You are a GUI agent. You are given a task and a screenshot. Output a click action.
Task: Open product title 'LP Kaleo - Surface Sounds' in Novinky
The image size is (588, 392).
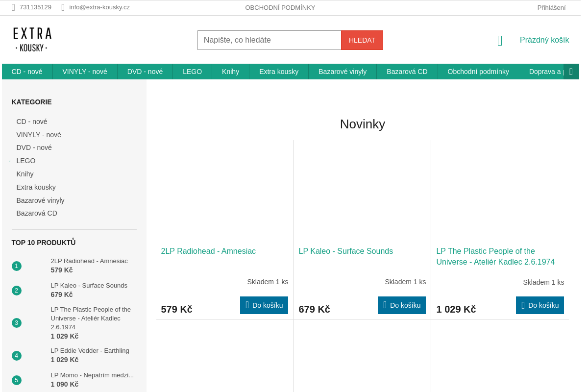point(346,251)
